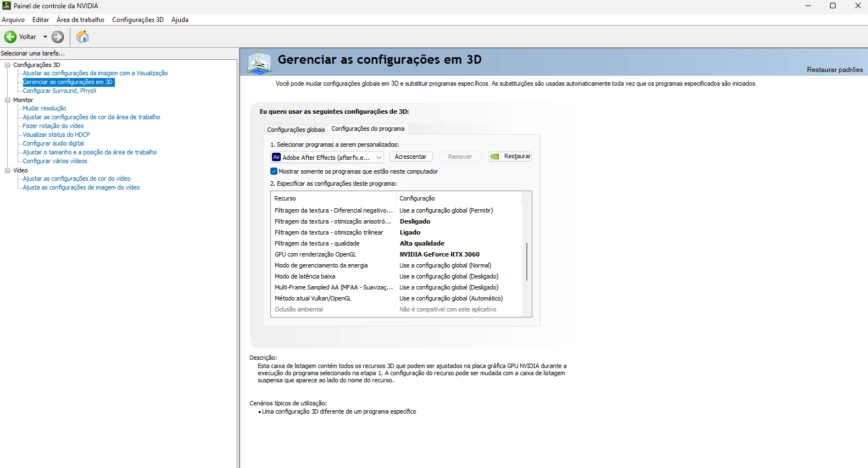Image resolution: width=868 pixels, height=468 pixels.
Task: Open Ajustar configurações da imagem com Visualização
Action: [95, 73]
